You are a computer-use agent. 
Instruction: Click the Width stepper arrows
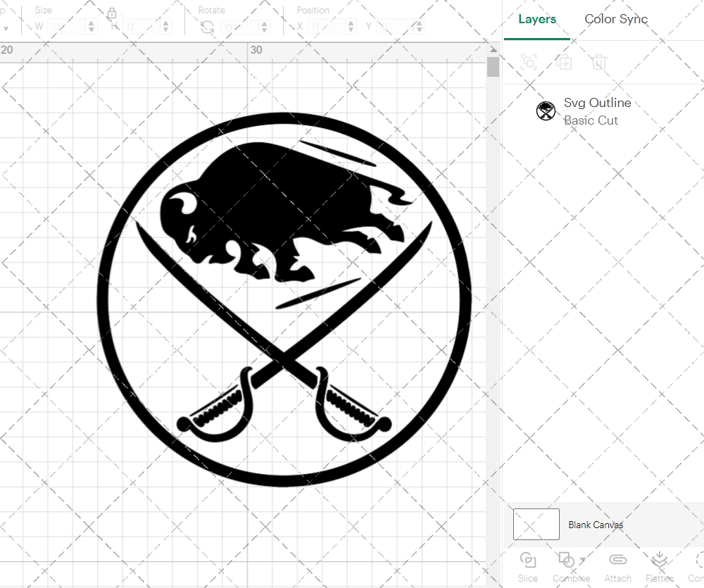click(x=91, y=27)
